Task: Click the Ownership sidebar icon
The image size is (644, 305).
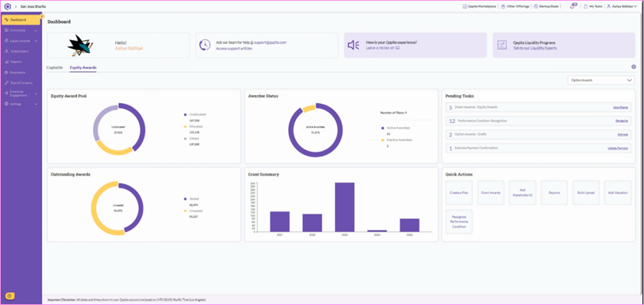Action: tap(7, 31)
